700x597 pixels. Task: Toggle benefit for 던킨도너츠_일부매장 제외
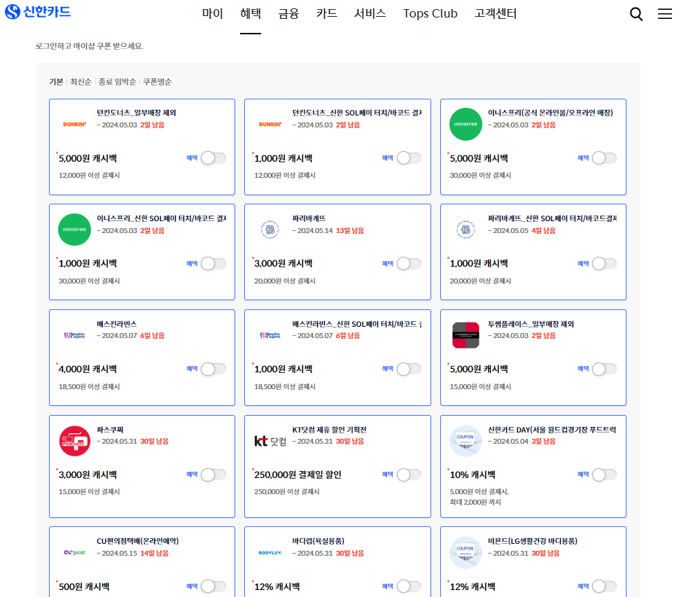click(x=213, y=158)
